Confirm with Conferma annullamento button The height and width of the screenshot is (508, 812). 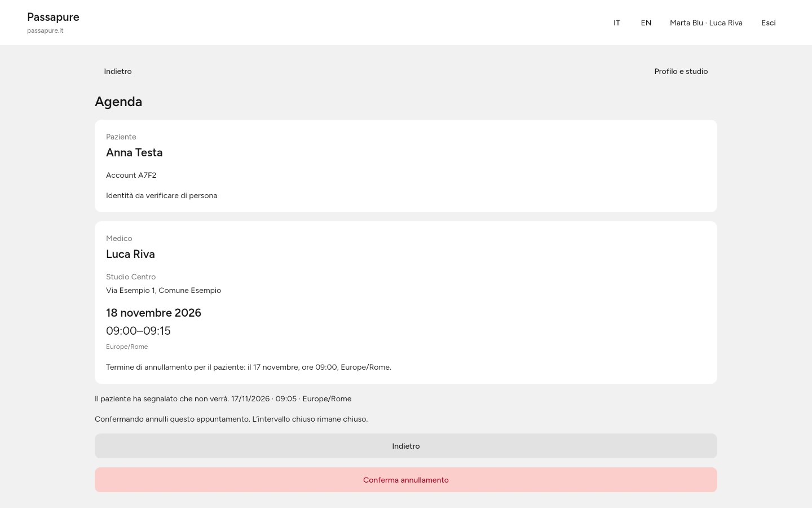[406, 480]
